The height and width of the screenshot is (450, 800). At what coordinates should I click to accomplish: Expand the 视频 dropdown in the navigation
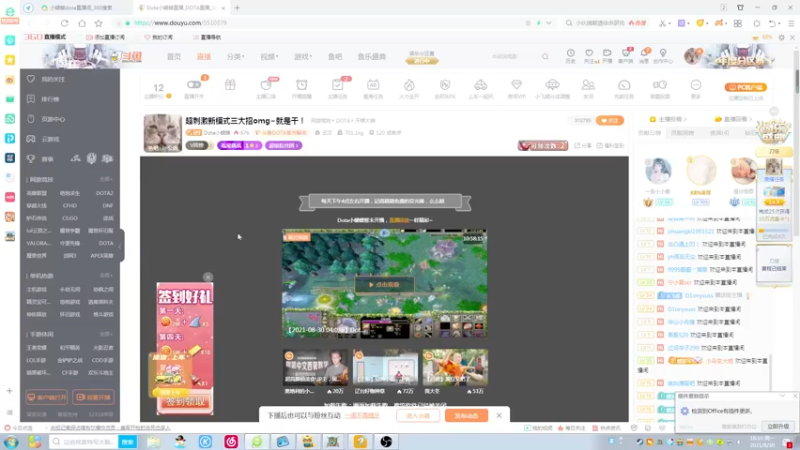pos(269,57)
